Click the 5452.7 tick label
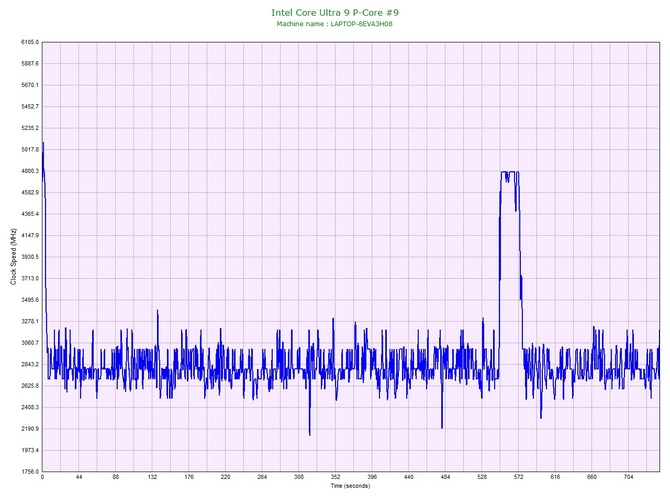 pos(30,106)
